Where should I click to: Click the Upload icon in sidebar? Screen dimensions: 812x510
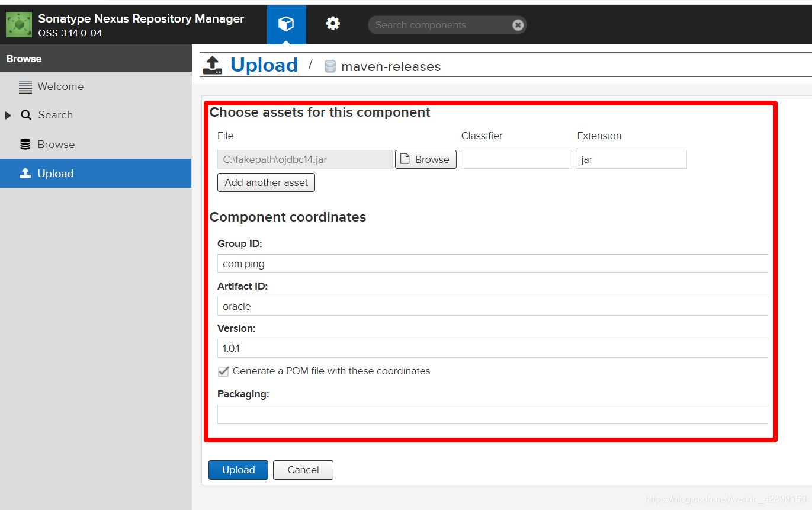click(25, 173)
